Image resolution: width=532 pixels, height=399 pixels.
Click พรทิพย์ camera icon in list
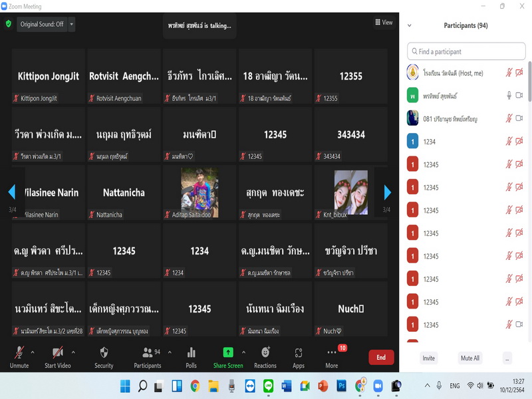click(519, 96)
